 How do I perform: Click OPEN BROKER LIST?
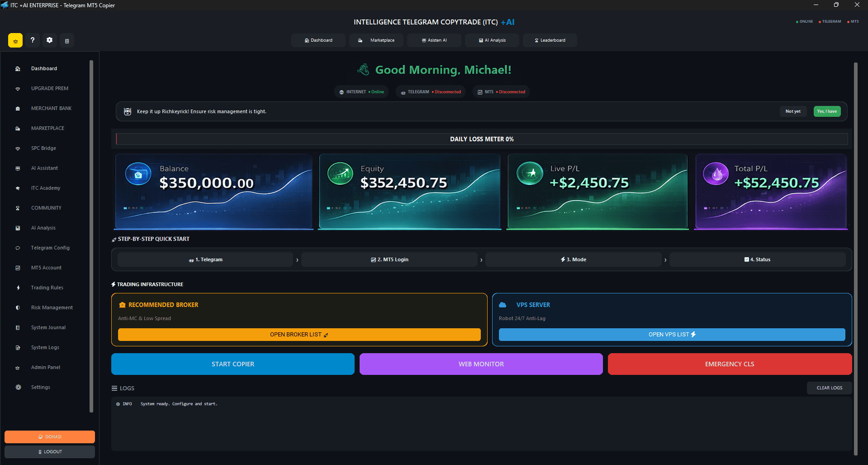coord(299,334)
